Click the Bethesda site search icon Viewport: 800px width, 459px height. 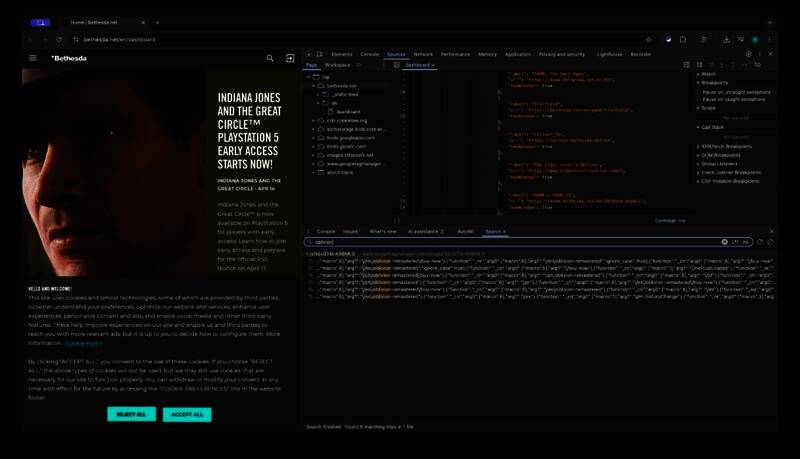pyautogui.click(x=270, y=58)
